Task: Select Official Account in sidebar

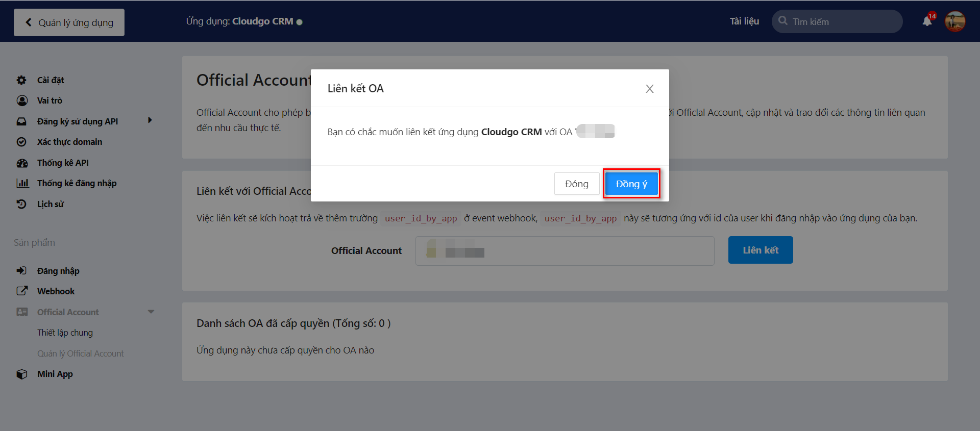Action: (68, 312)
